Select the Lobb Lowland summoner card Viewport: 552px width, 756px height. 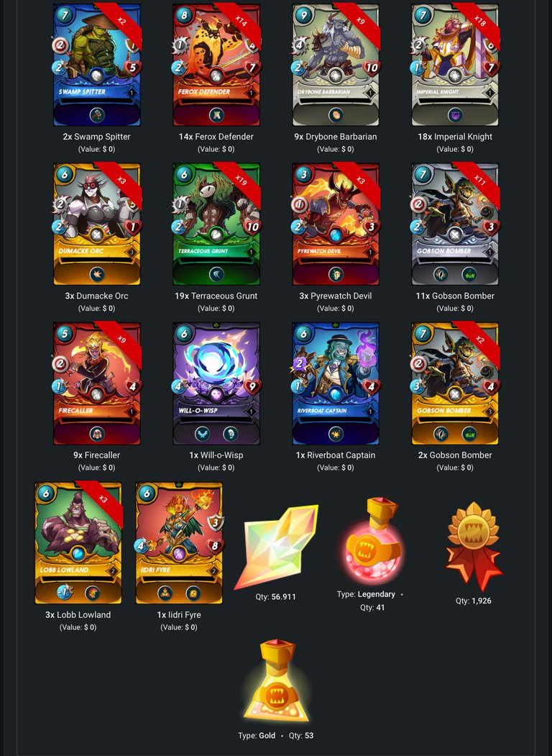point(78,543)
